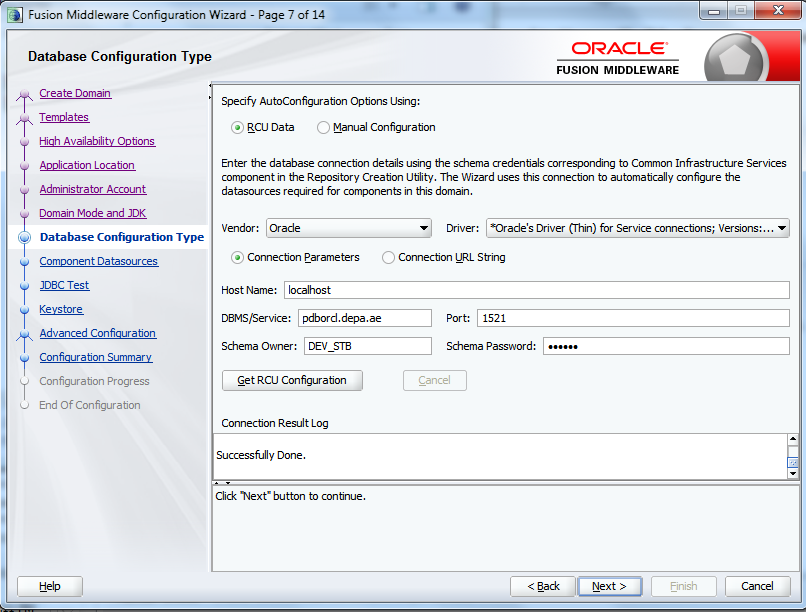Click the High Availability Options step bullet icon
The width and height of the screenshot is (806, 612).
[x=24, y=141]
